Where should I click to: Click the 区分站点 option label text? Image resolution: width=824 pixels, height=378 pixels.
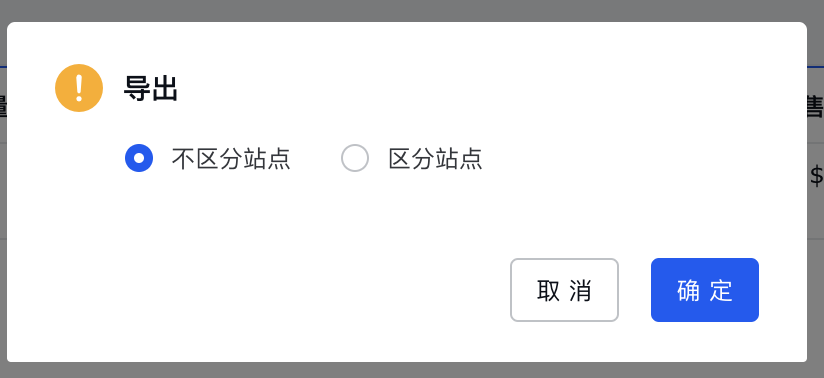tap(436, 158)
